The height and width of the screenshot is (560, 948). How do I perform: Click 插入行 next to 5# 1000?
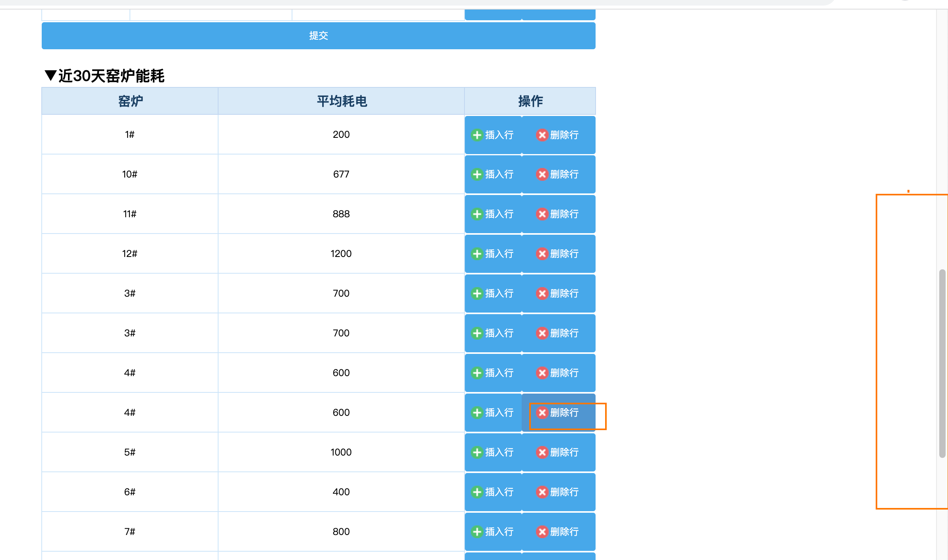493,452
